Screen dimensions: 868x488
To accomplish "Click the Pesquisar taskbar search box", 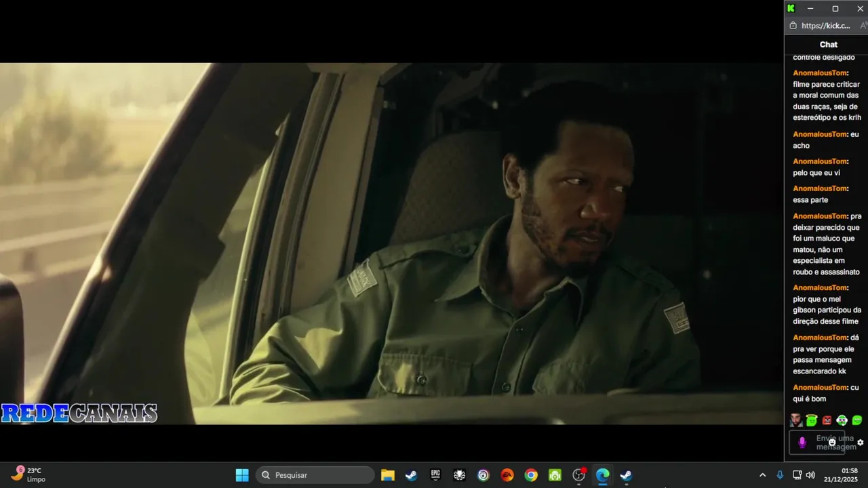I will 315,475.
